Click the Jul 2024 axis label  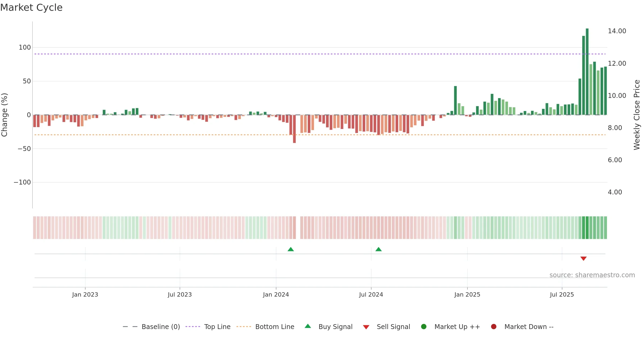(x=371, y=294)
